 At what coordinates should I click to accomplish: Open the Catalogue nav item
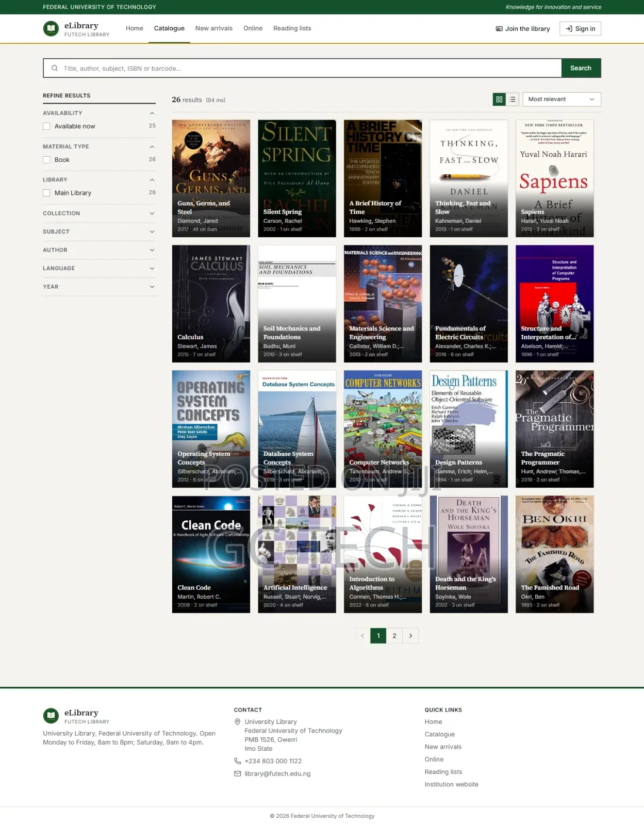click(x=169, y=28)
